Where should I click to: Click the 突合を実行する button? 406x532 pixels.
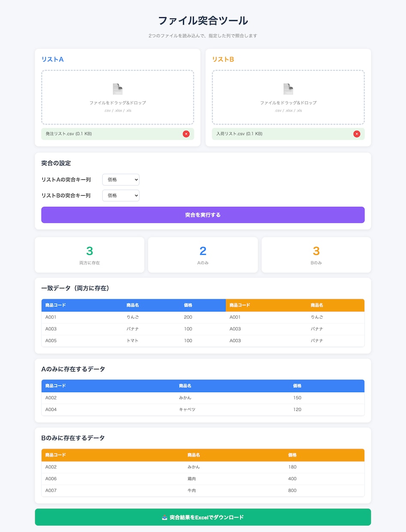(203, 215)
